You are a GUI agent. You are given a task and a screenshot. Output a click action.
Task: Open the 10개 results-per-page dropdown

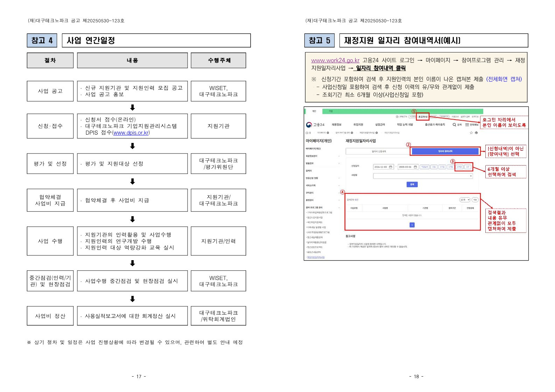465,200
